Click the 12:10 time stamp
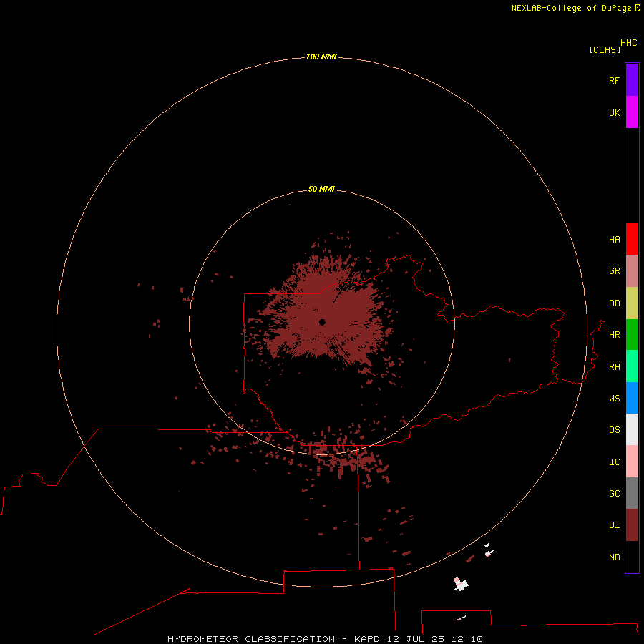Screen dimensions: 644x644 click(467, 639)
